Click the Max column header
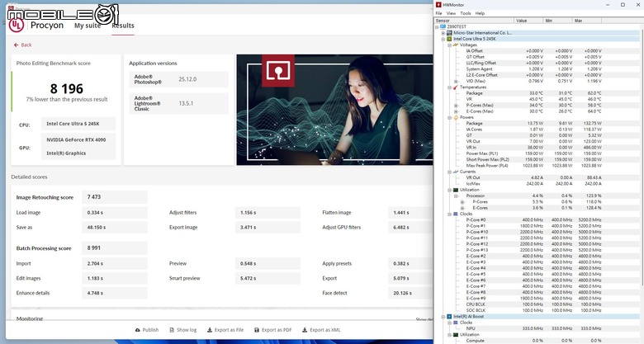 pos(587,21)
